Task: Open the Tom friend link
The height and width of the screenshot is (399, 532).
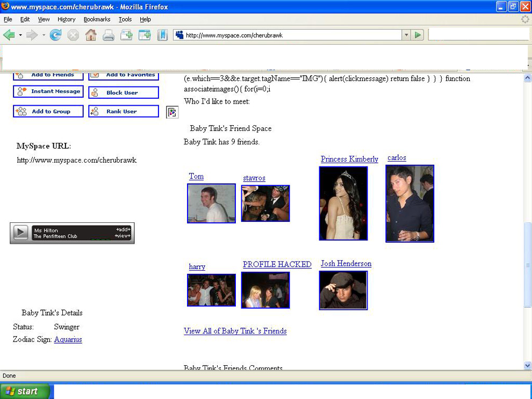Action: pos(196,176)
